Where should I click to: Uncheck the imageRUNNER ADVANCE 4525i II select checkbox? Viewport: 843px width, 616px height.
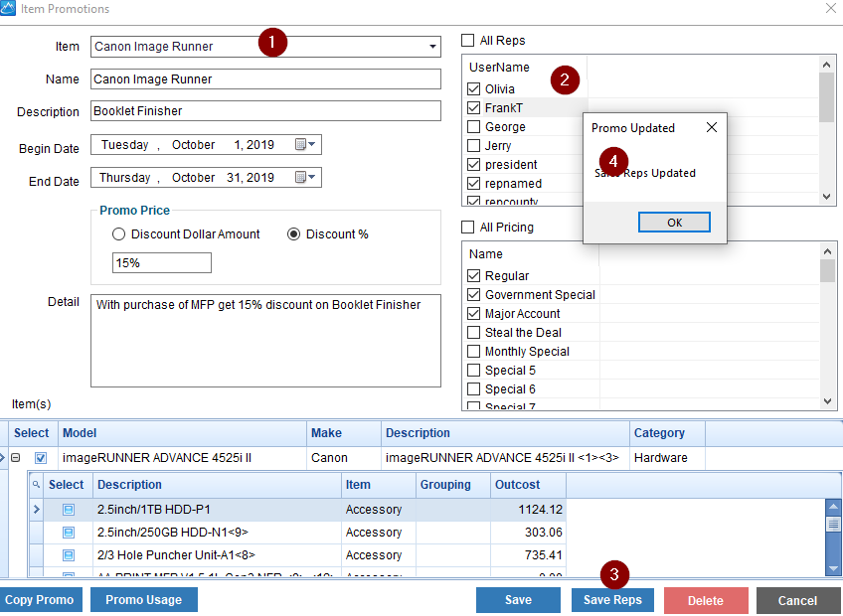pos(41,458)
